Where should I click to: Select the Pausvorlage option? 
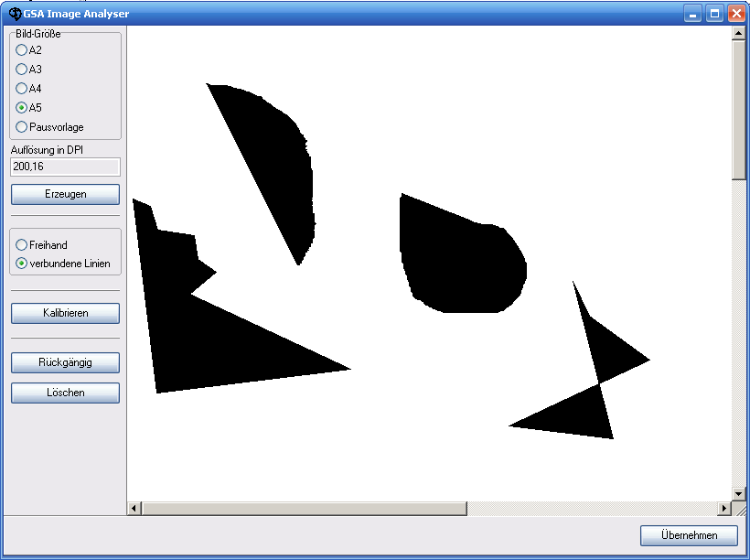pos(22,127)
